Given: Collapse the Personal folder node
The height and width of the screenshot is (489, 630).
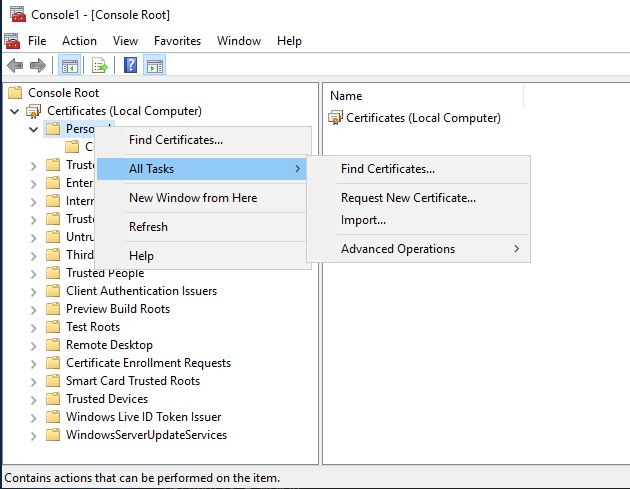Looking at the screenshot, I should point(34,129).
